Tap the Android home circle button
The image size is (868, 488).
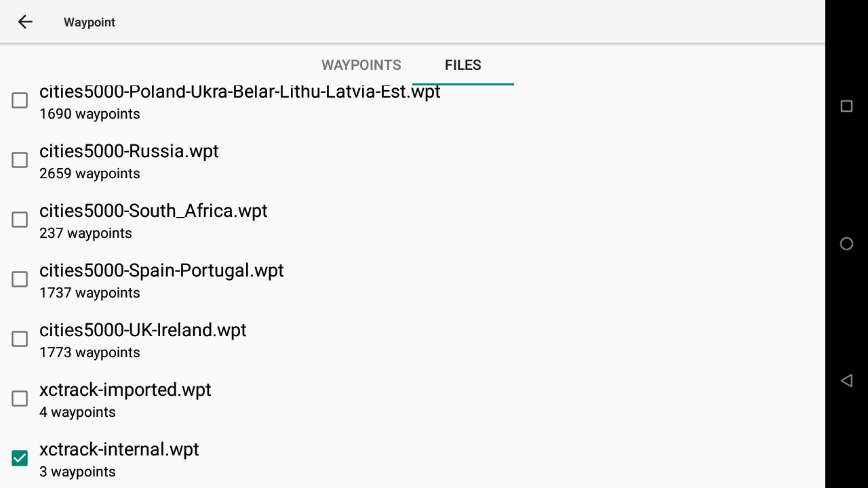coord(846,244)
